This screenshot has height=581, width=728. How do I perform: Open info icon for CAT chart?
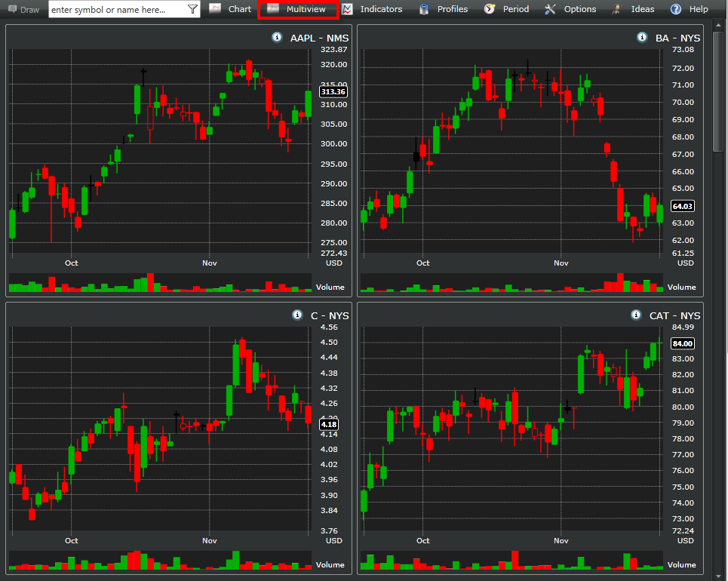tap(636, 315)
